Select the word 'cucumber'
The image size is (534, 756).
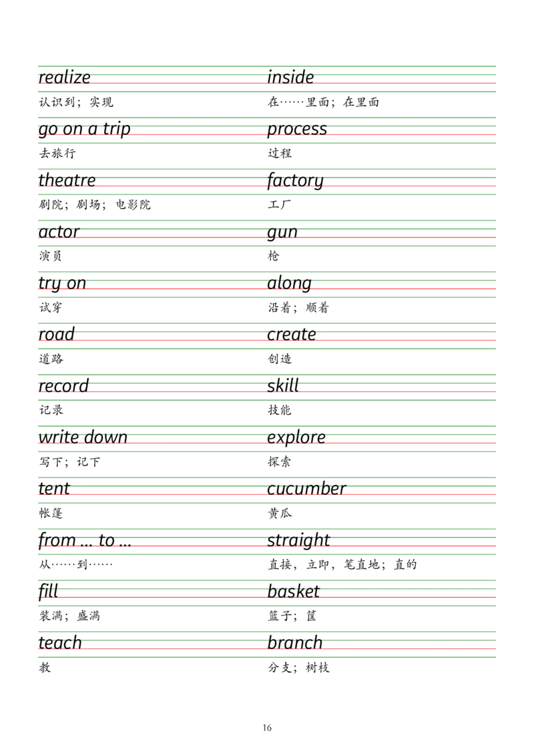[x=307, y=488]
